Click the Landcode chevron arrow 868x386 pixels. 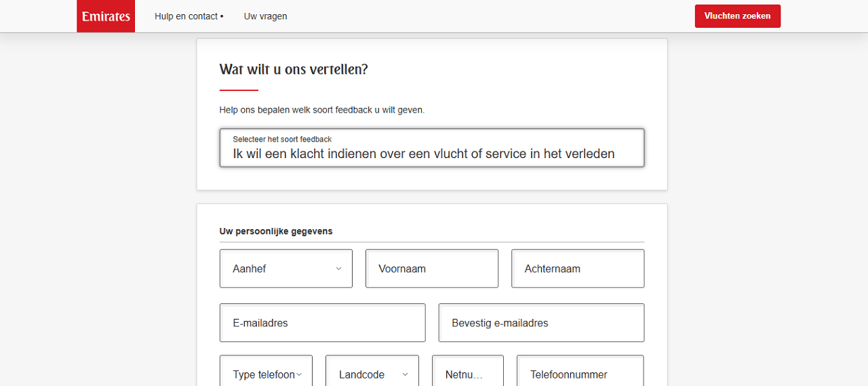tap(406, 374)
